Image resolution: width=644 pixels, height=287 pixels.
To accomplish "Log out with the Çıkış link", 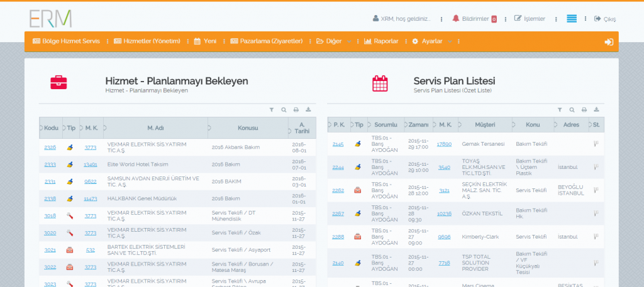I will [605, 19].
